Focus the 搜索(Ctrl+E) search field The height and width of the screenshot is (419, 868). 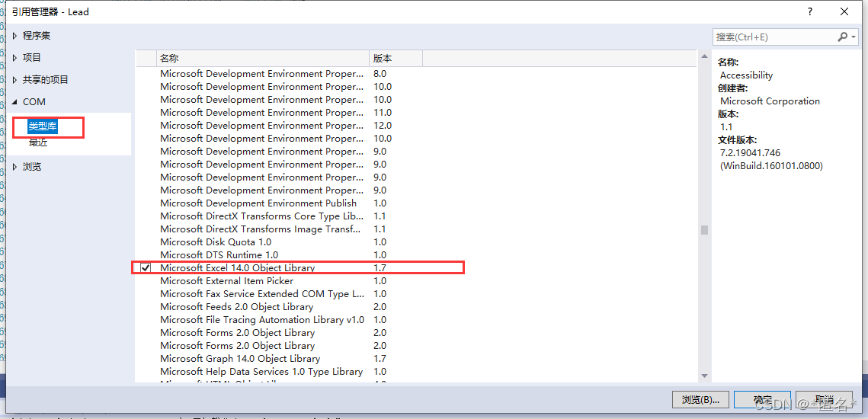774,37
